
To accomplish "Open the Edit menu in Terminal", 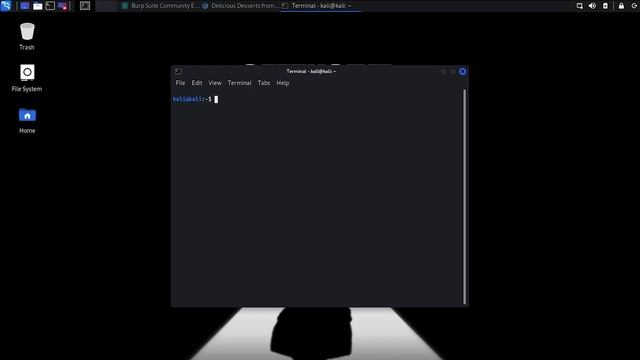I will tap(197, 83).
